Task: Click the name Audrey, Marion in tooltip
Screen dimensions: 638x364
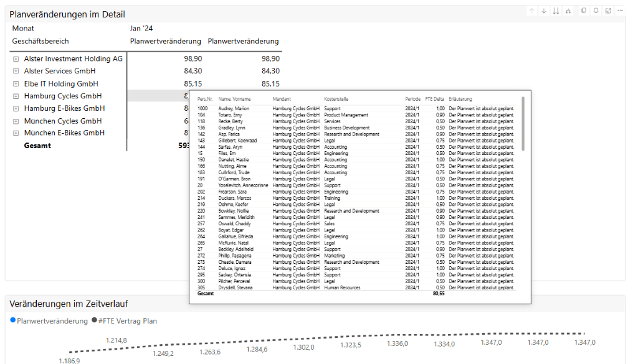Action: tap(234, 108)
